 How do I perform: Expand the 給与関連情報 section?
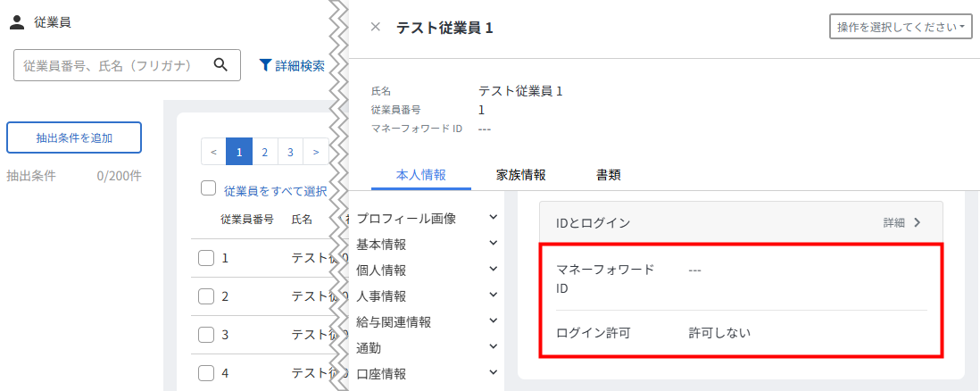point(493,321)
